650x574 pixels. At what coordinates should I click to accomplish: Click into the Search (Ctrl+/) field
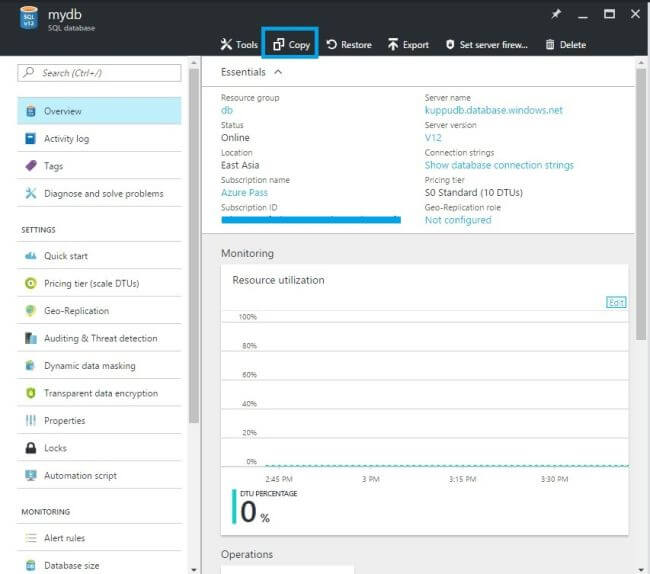(99, 73)
